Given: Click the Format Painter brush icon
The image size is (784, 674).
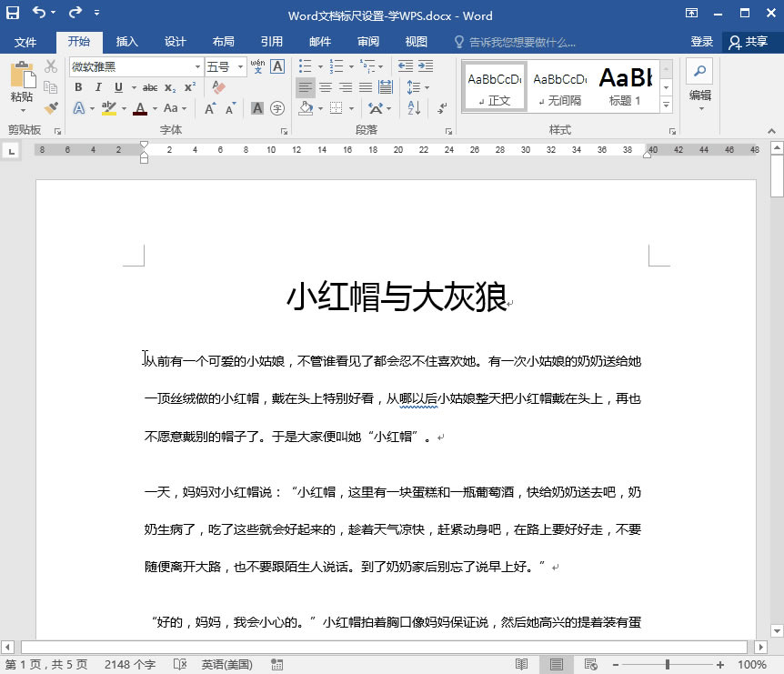Looking at the screenshot, I should click(51, 107).
